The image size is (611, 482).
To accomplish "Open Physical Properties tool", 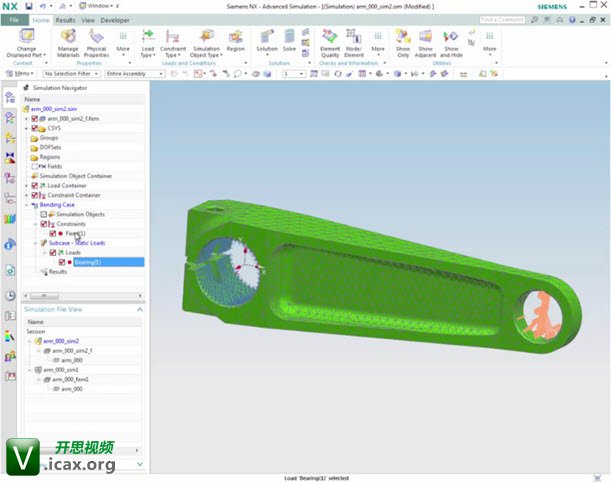I will point(96,43).
